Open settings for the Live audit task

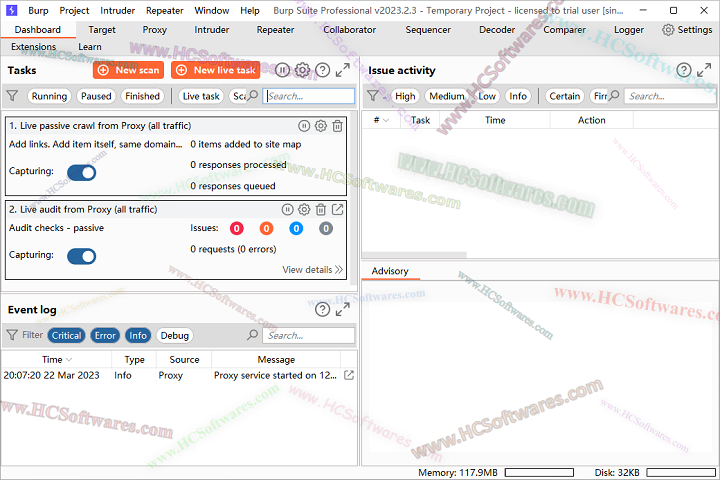tap(304, 209)
